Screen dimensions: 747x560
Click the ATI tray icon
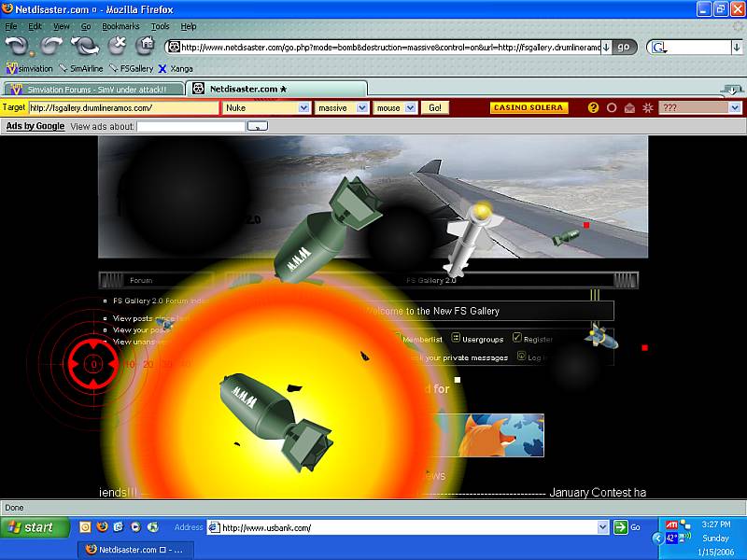(671, 525)
